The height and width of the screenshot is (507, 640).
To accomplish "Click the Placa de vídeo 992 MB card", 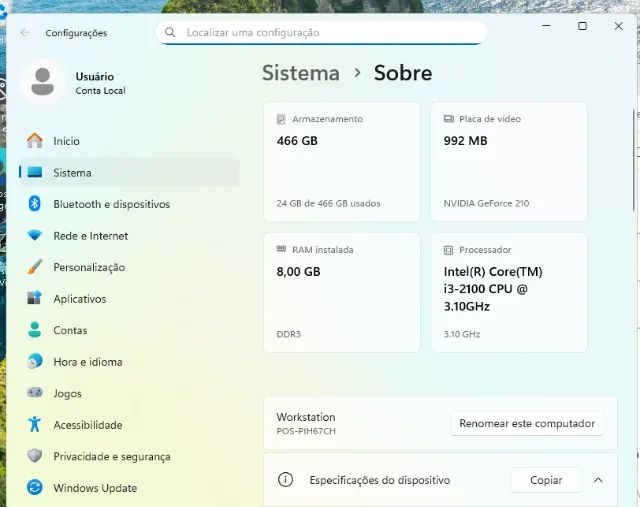I will pyautogui.click(x=509, y=162).
